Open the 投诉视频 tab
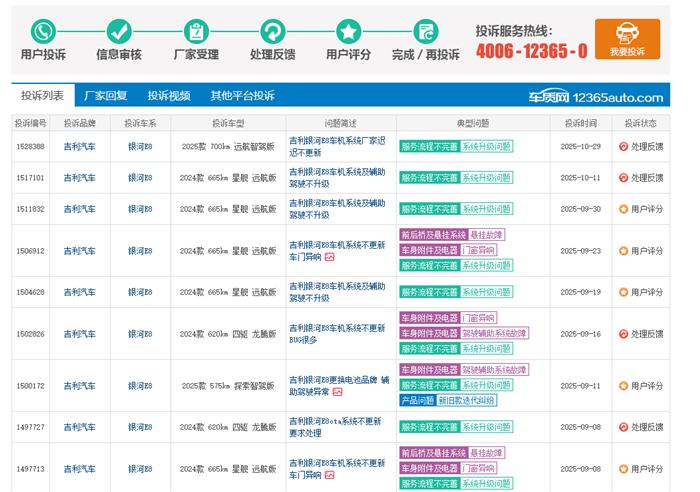This screenshot has width=700, height=492. pyautogui.click(x=169, y=96)
